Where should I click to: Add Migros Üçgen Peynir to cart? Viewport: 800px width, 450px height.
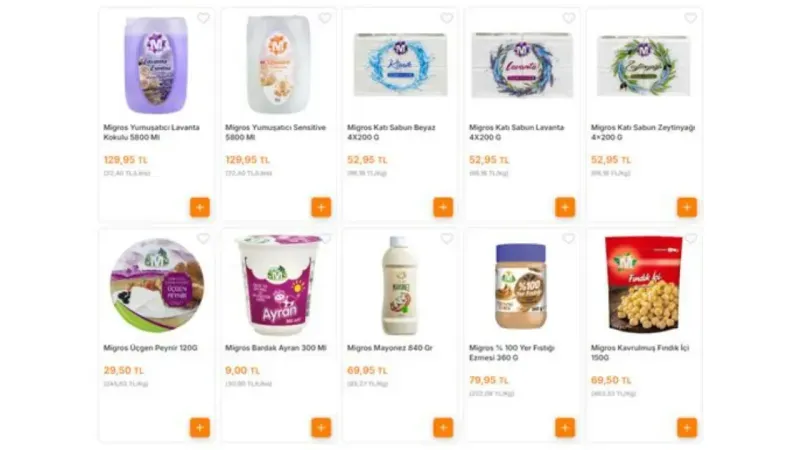coord(199,427)
